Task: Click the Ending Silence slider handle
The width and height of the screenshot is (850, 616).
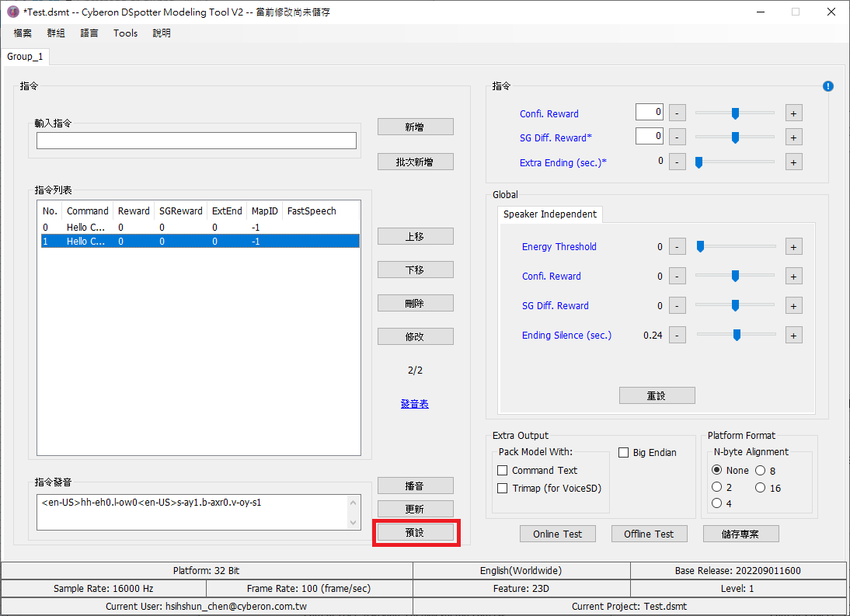Action: point(737,336)
